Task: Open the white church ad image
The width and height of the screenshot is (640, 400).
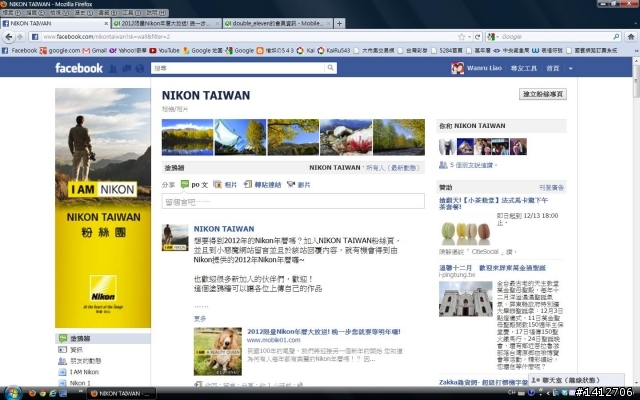Action: point(466,299)
